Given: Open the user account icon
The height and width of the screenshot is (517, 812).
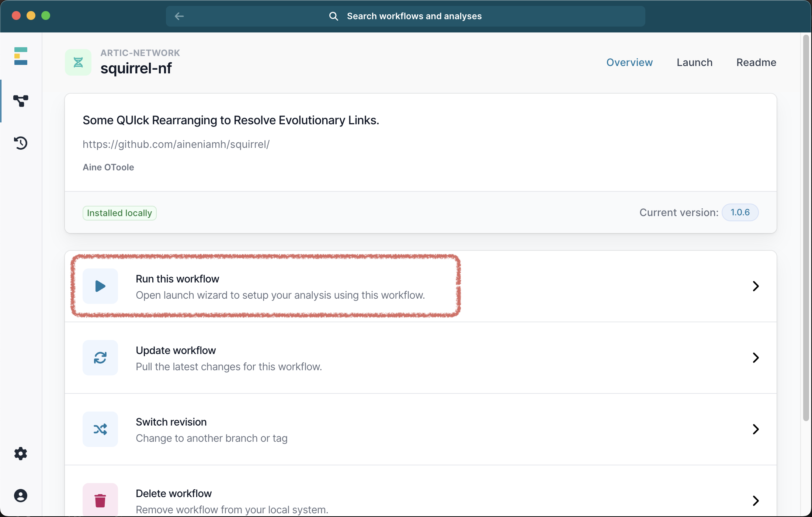Looking at the screenshot, I should point(21,496).
